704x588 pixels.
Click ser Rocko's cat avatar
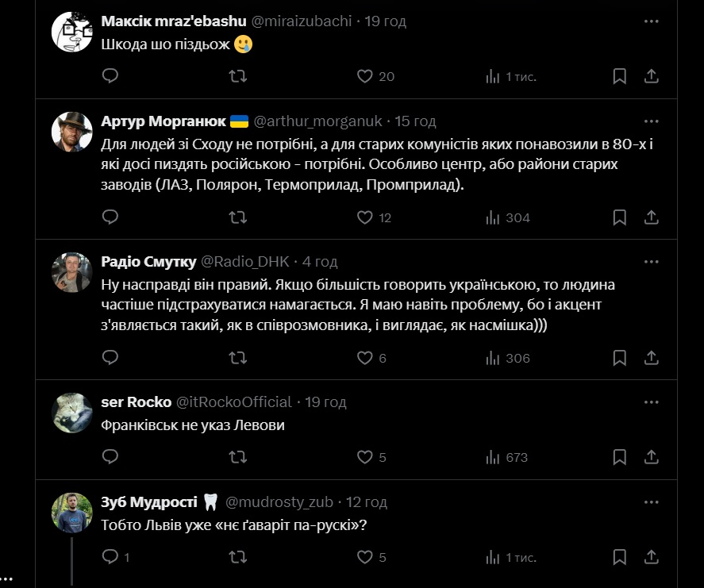pos(72,413)
